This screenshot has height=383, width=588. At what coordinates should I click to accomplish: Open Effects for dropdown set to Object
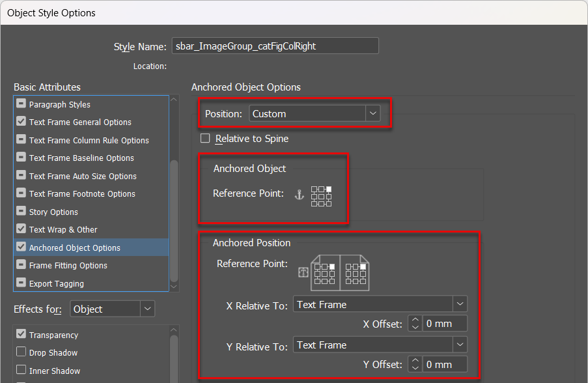point(113,309)
